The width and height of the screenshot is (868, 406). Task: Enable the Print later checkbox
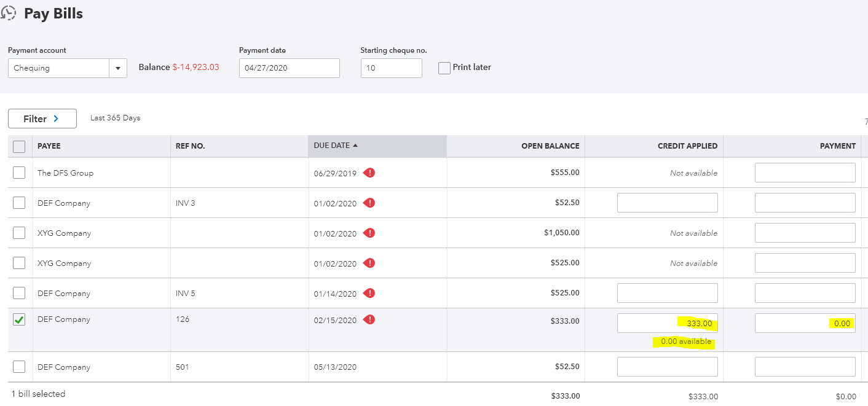click(444, 68)
